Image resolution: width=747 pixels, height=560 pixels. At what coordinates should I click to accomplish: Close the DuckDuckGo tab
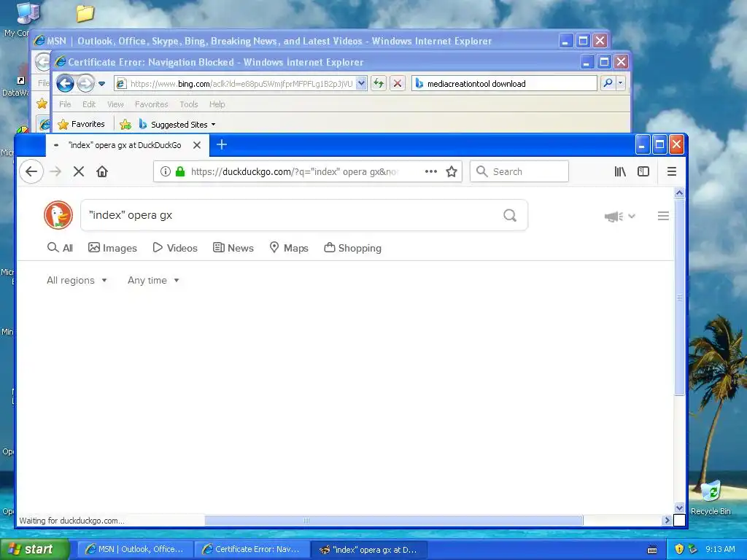(x=197, y=145)
